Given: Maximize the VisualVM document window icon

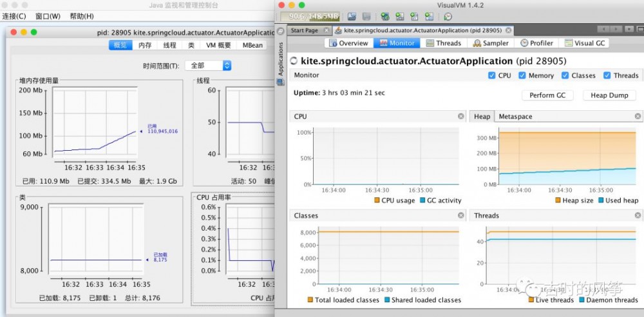Looking at the screenshot, I should point(641,29).
